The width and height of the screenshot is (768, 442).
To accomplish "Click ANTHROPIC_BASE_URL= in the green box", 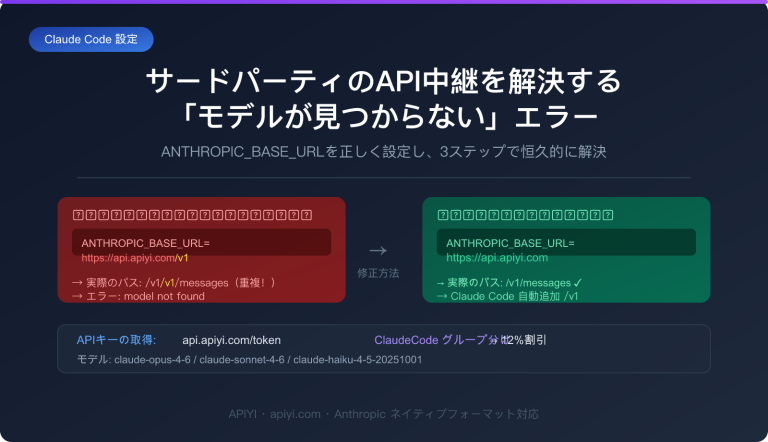I will pyautogui.click(x=510, y=243).
